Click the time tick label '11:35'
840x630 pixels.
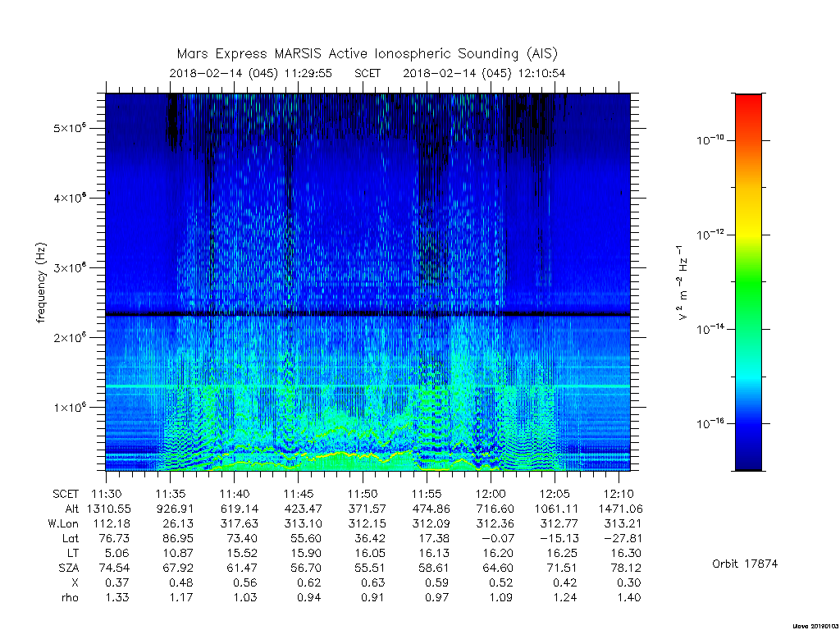[x=171, y=494]
